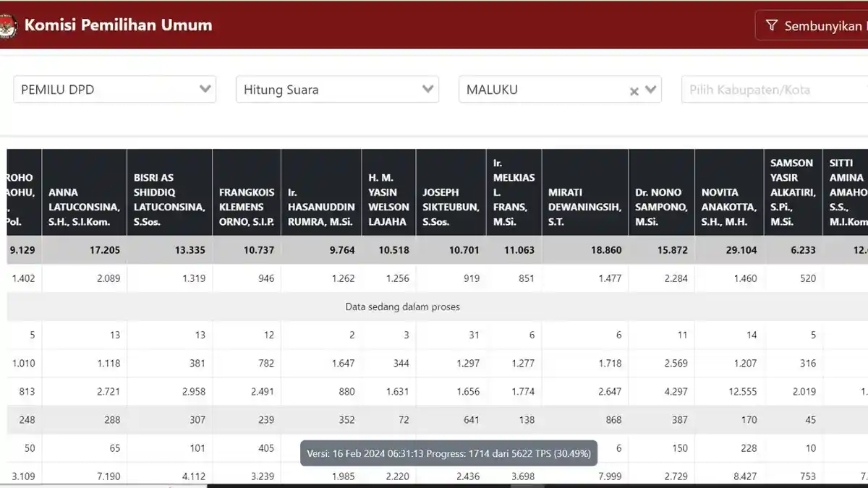Click the Sembunyikan button
Viewport: 868px width, 488px height.
point(812,25)
